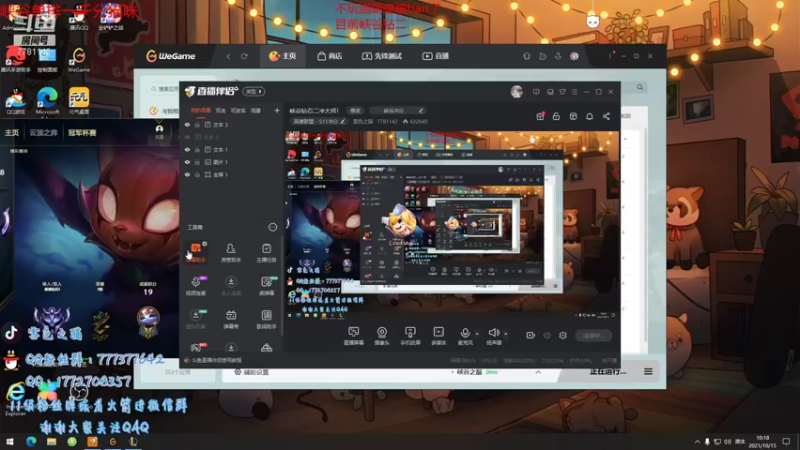This screenshot has width=800, height=450.
Task: Click the share icon in streaming app
Action: [606, 116]
